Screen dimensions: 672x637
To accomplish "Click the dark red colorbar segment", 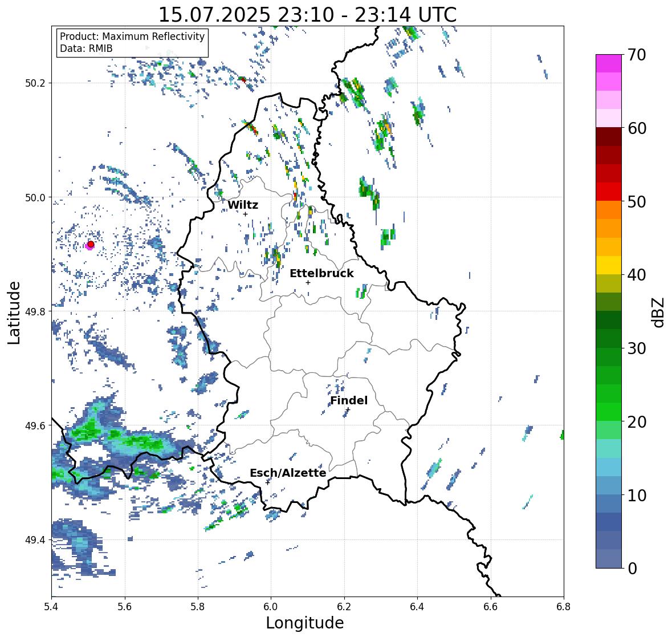I will (609, 137).
